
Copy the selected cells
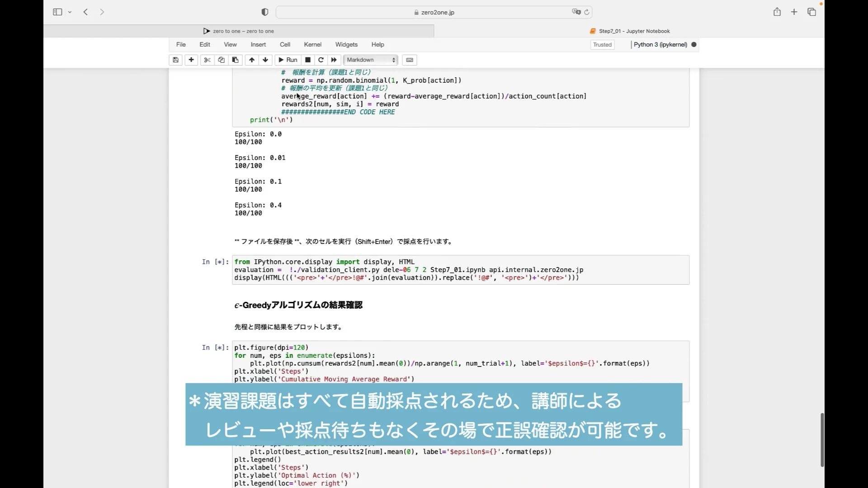click(x=221, y=60)
